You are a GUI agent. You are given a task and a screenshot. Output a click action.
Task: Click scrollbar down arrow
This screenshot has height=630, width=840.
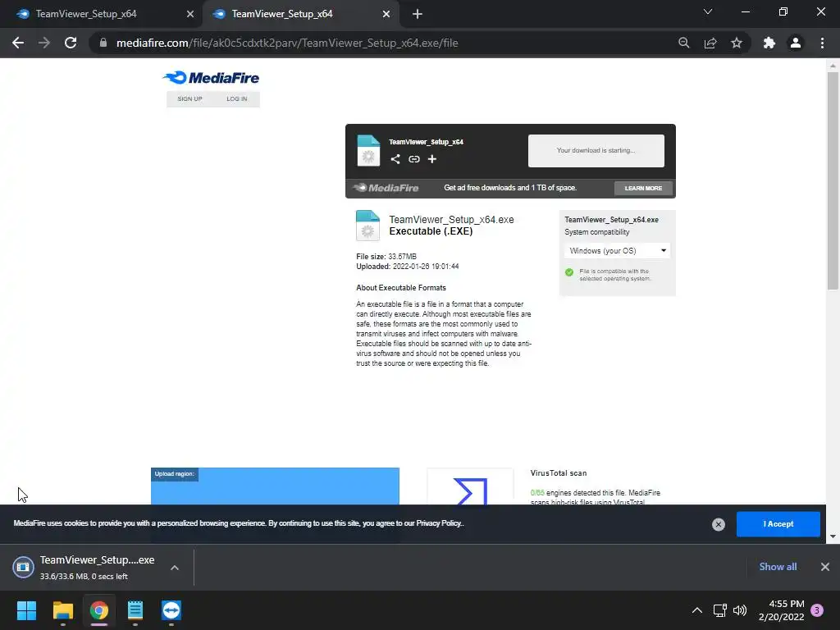pos(833,536)
